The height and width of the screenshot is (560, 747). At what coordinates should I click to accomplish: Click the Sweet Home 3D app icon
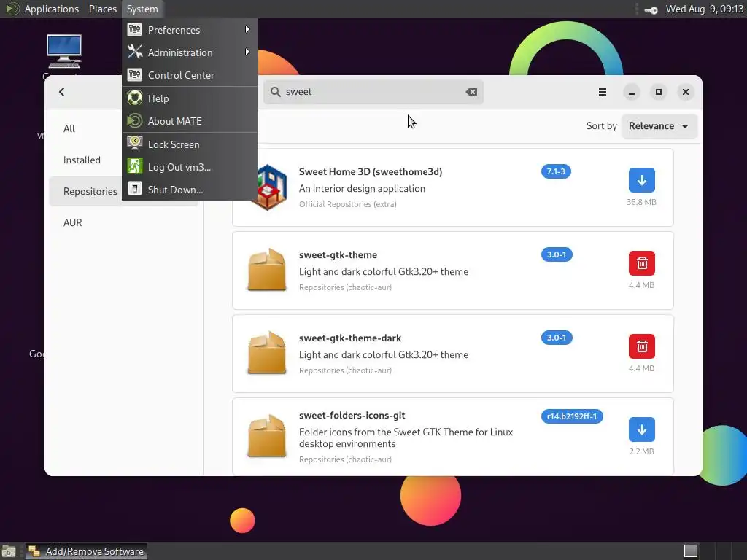tap(269, 187)
